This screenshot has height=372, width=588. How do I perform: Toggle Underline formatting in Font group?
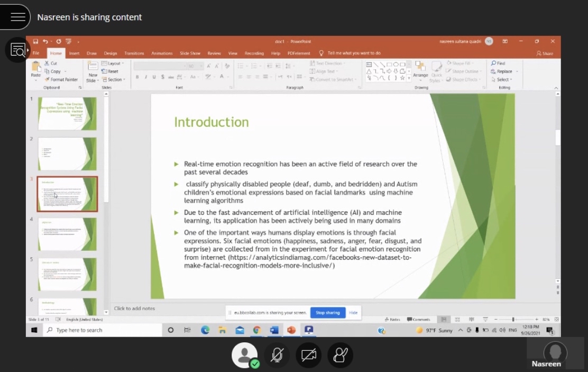pos(154,77)
